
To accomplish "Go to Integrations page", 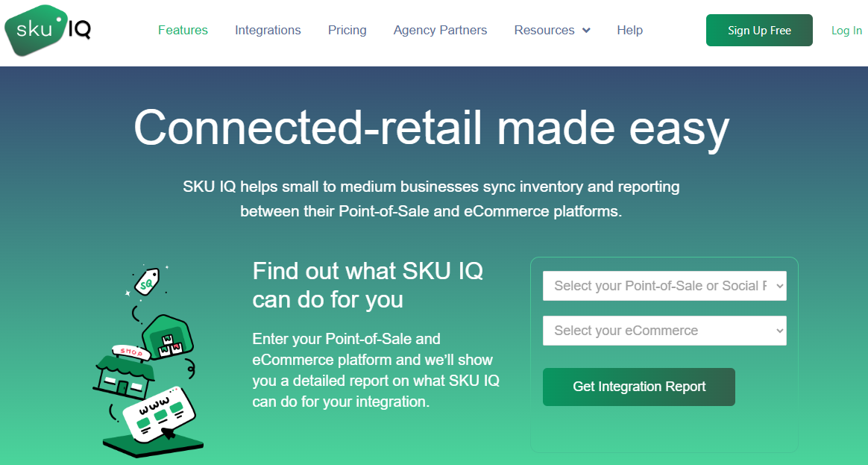I will [268, 30].
